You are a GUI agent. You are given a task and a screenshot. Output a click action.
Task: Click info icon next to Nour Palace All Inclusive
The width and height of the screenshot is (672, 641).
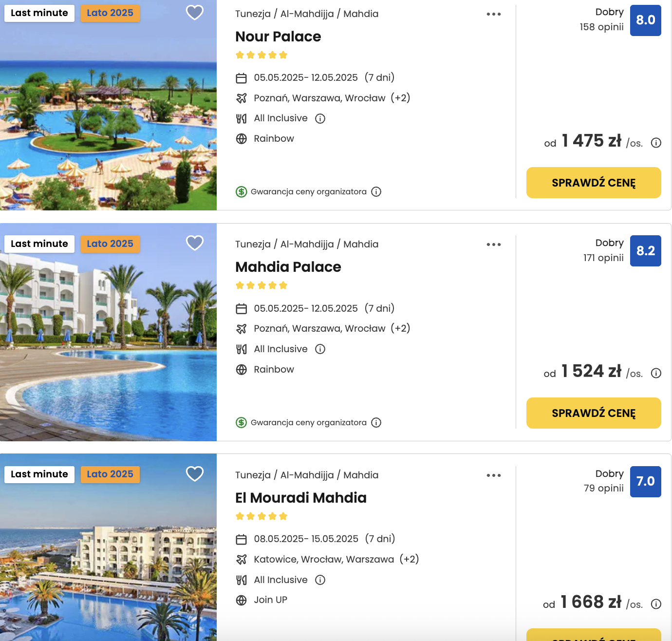click(x=320, y=118)
